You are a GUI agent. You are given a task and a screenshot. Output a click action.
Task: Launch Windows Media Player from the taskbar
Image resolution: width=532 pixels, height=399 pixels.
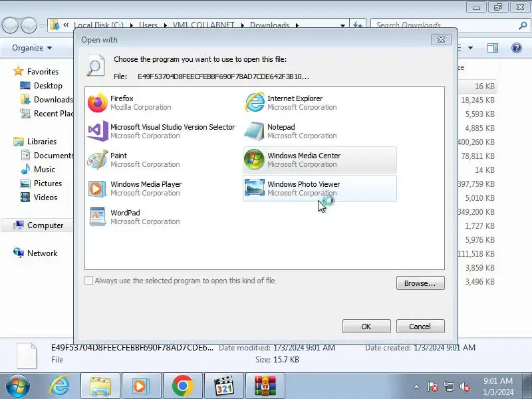pos(142,386)
